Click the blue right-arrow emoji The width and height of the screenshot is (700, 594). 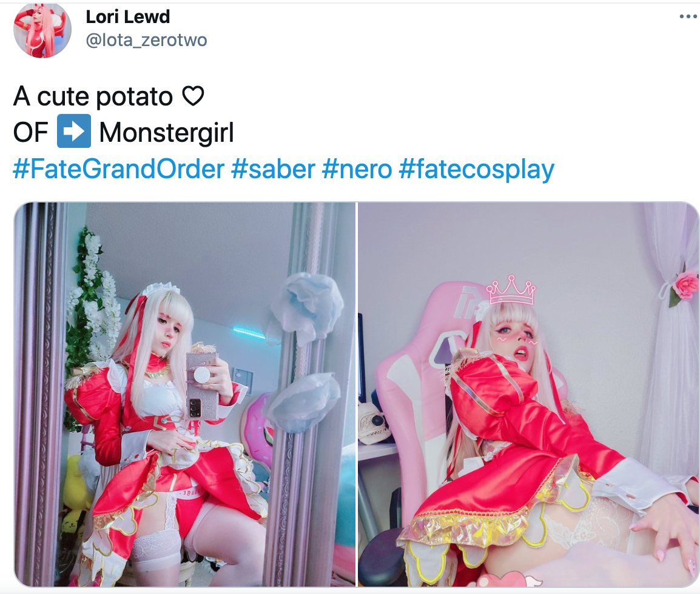coord(74,131)
